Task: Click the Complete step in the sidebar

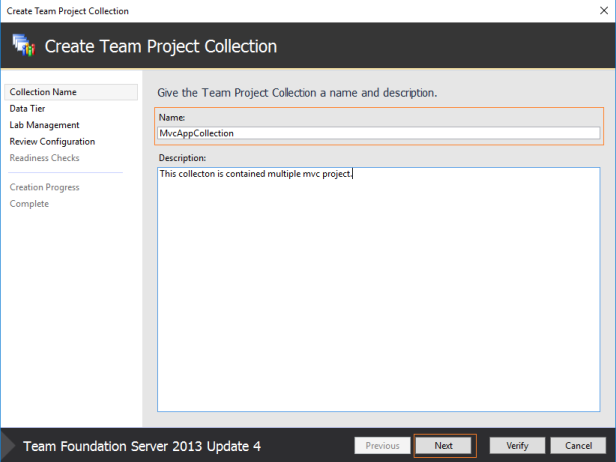Action: 29,204
